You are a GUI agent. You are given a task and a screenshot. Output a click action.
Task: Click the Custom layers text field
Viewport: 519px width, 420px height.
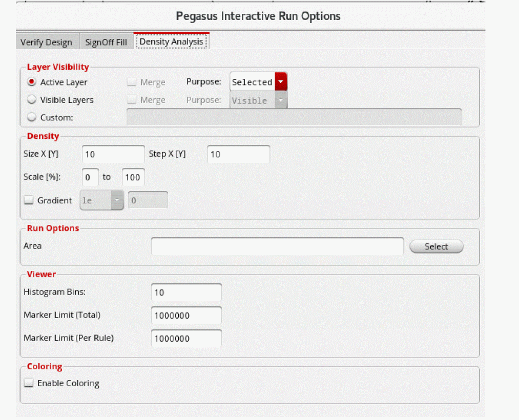[294, 117]
